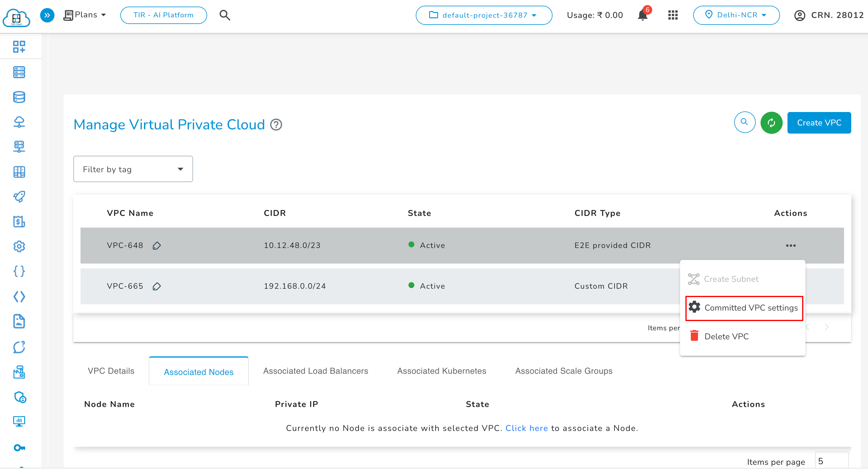868x469 pixels.
Task: Open the Delhi-NCR region dropdown
Action: tap(736, 15)
